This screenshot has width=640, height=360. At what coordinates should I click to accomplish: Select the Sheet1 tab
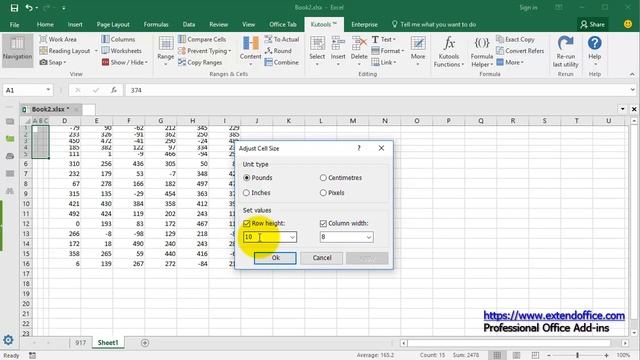(x=108, y=343)
